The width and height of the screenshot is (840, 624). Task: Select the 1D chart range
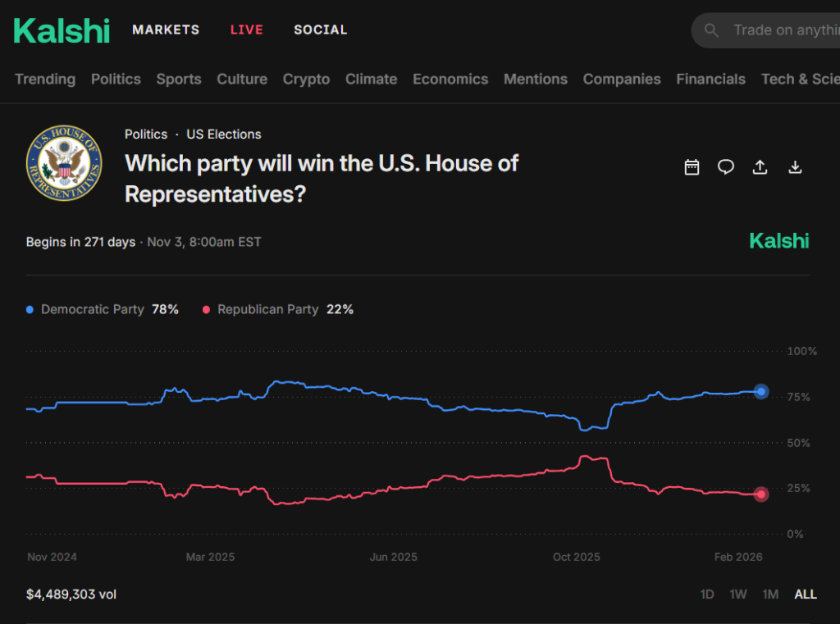pyautogui.click(x=707, y=594)
